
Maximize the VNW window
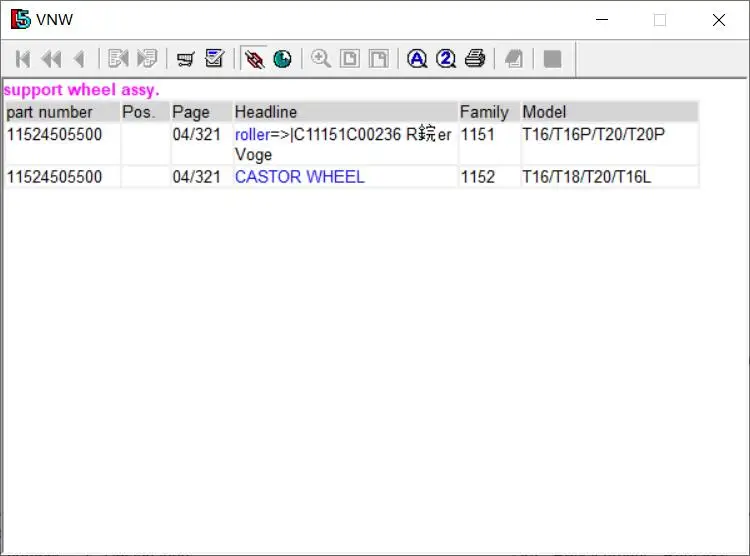660,20
